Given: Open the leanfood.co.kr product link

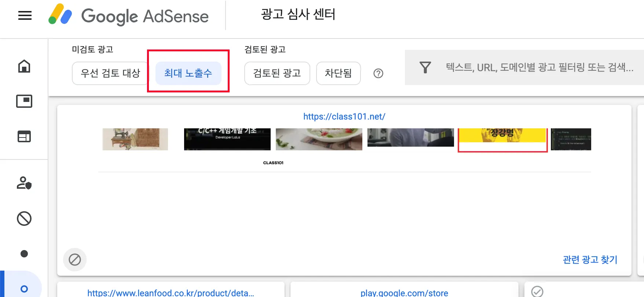Looking at the screenshot, I should pos(171,293).
